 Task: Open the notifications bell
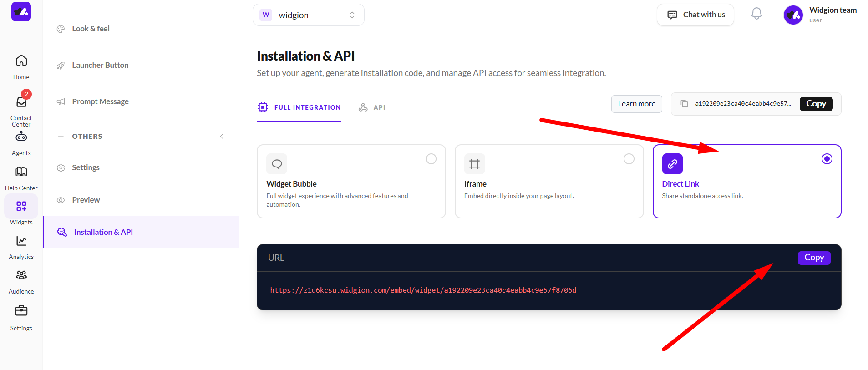point(756,14)
